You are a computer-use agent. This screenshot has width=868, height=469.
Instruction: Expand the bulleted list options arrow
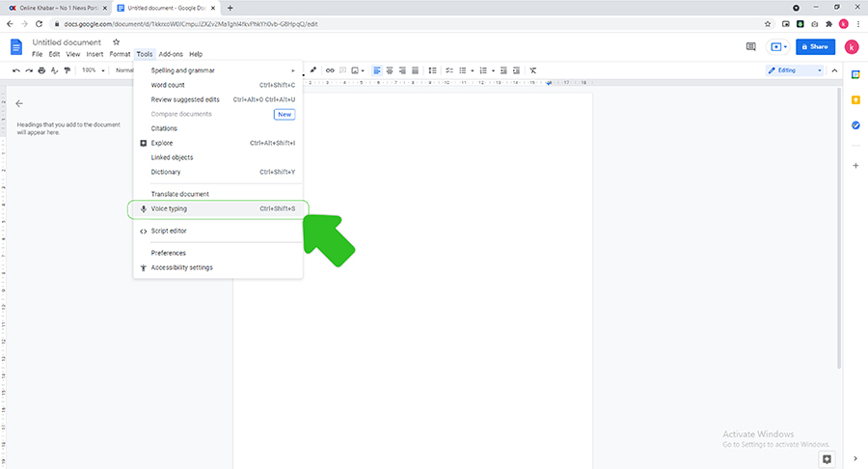pyautogui.click(x=473, y=70)
